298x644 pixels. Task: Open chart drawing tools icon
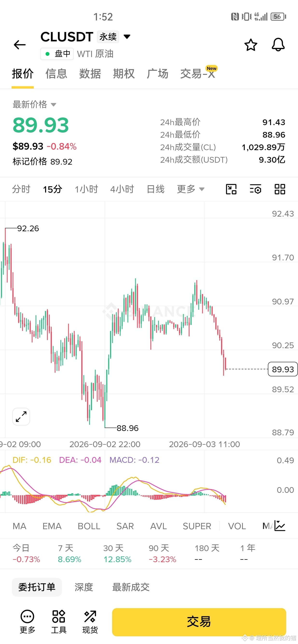click(231, 189)
